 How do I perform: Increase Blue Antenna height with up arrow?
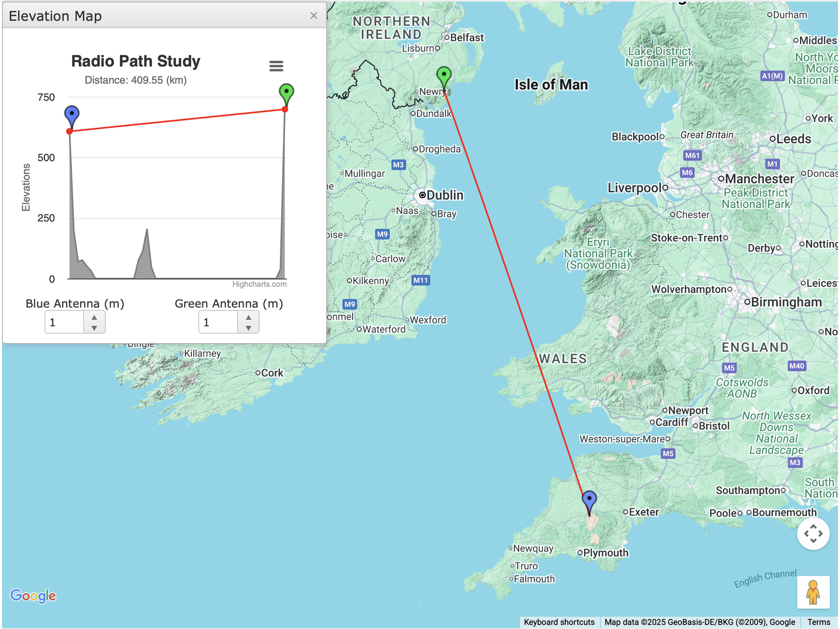point(94,317)
